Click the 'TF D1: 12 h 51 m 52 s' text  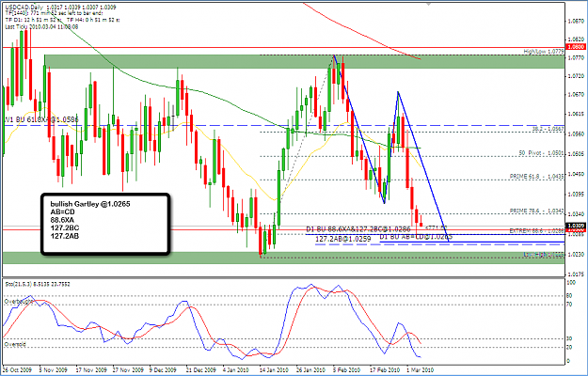pos(33,21)
